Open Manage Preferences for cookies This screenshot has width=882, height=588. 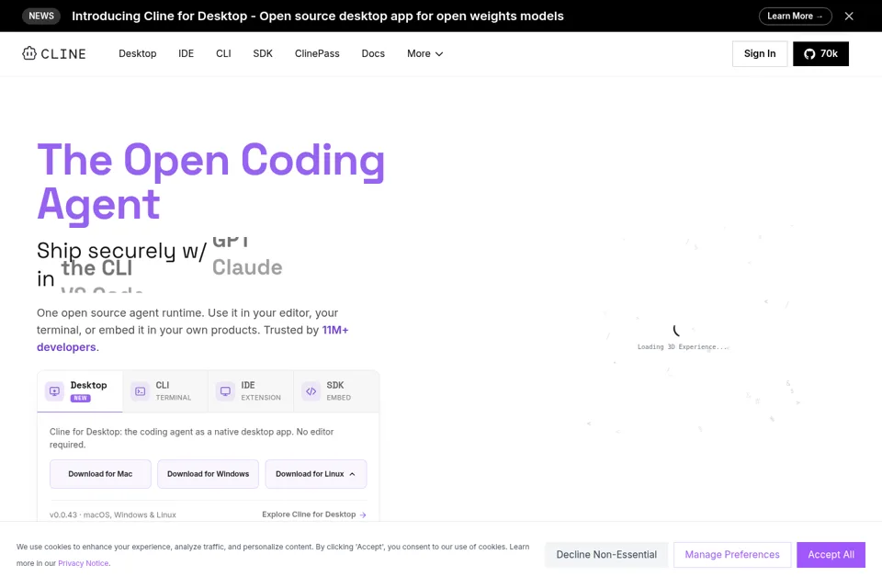[x=732, y=555]
